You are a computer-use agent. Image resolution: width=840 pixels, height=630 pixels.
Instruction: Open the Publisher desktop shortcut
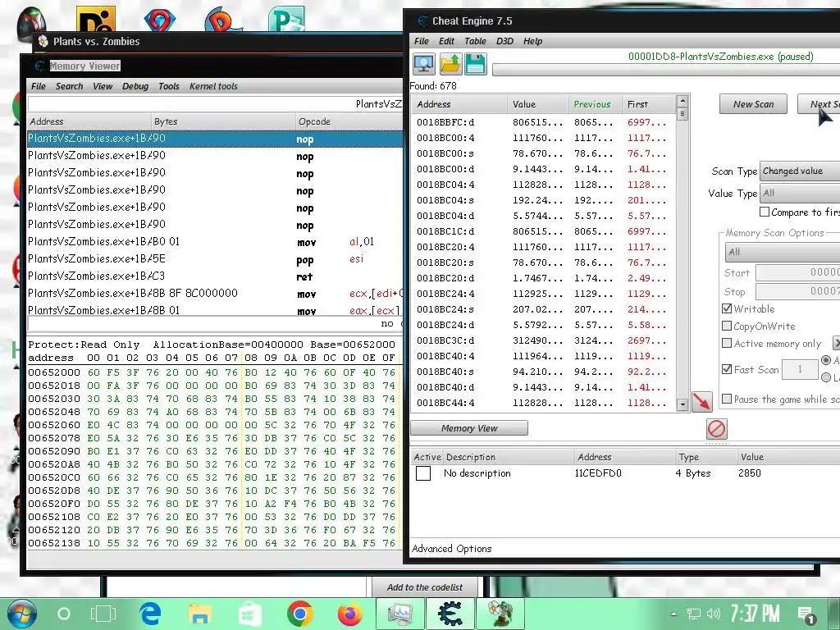286,18
